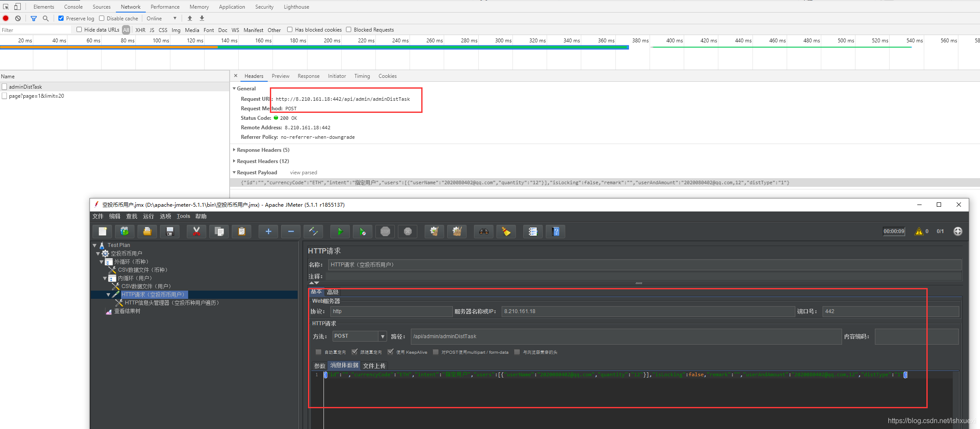Collapse the Test Plan tree node
The width and height of the screenshot is (980, 429).
(95, 245)
